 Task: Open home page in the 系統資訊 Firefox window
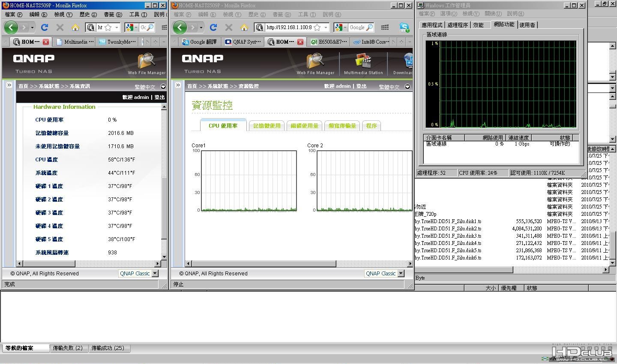click(75, 27)
